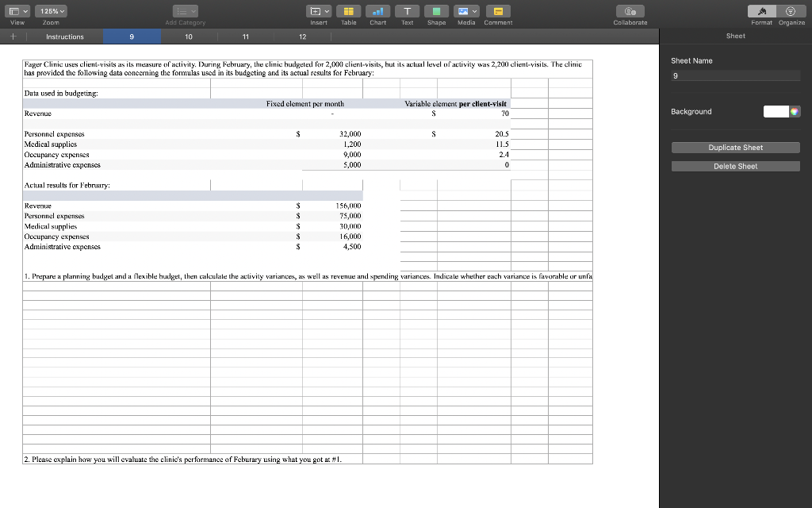Switch to the Instructions tab

pos(64,37)
